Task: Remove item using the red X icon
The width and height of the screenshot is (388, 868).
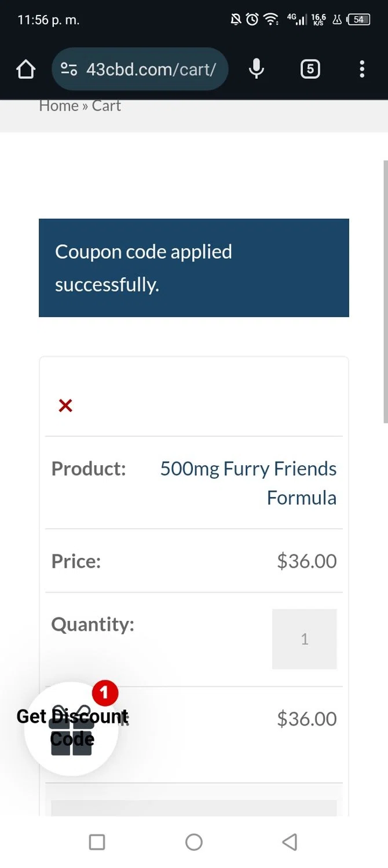Action: (x=65, y=406)
